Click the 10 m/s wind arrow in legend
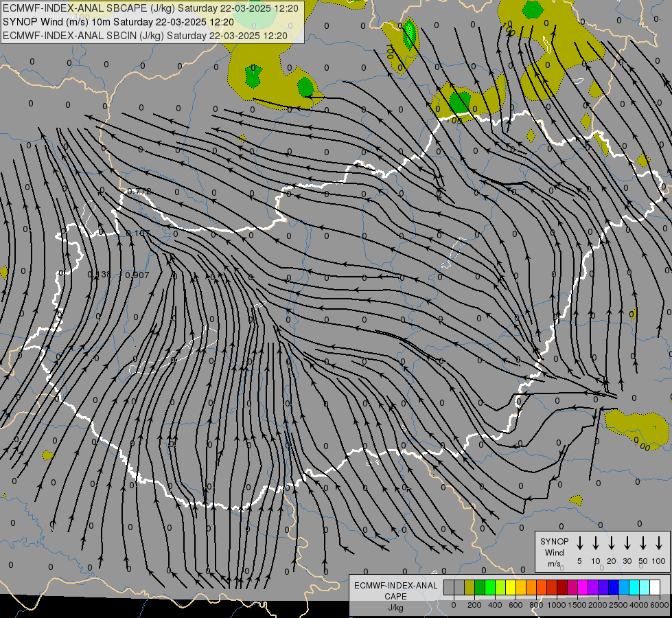Image resolution: width=672 pixels, height=618 pixels. click(596, 543)
